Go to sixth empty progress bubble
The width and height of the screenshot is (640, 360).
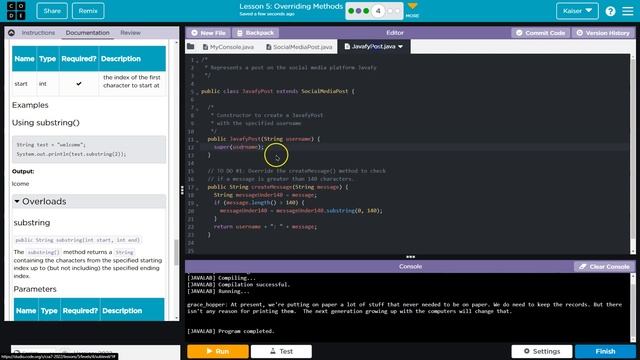tap(397, 11)
